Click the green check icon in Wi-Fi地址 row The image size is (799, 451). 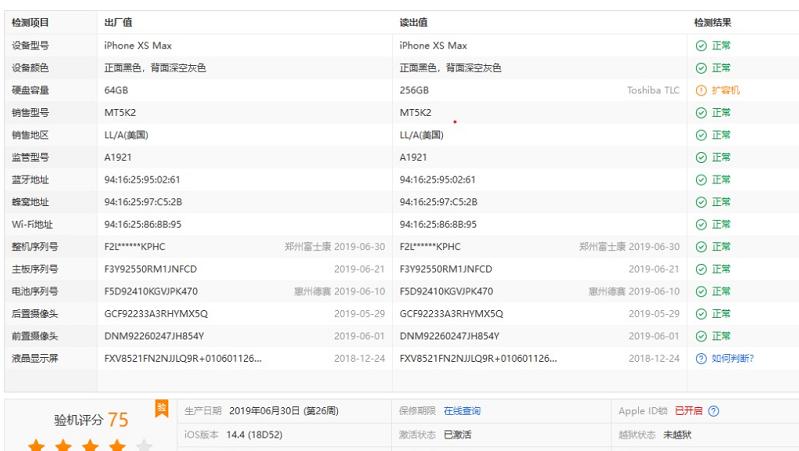coord(701,224)
